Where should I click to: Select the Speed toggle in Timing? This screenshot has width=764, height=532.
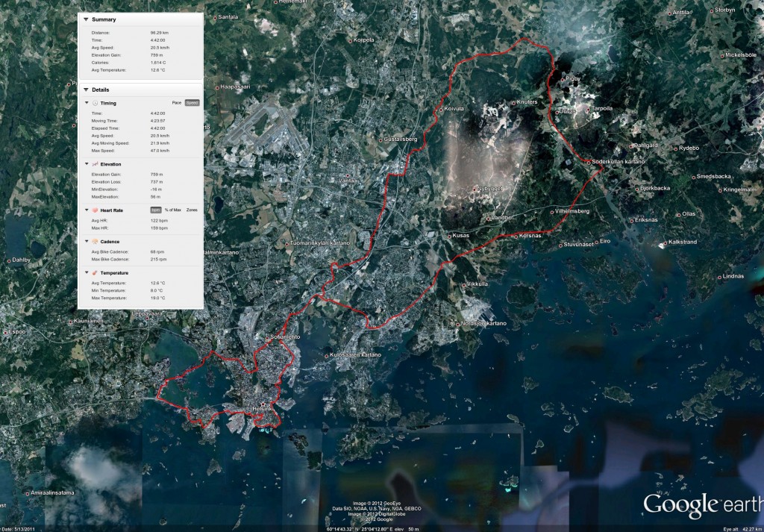point(192,103)
